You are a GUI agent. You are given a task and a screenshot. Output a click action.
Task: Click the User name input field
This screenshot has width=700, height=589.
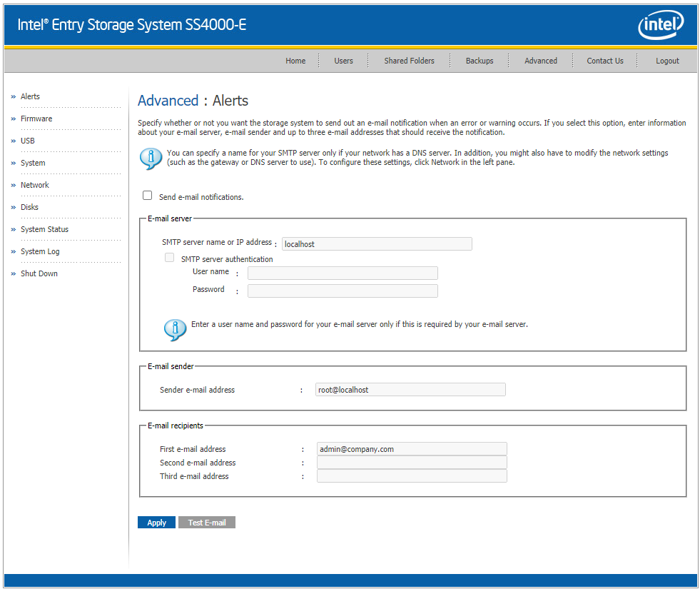[x=343, y=273]
